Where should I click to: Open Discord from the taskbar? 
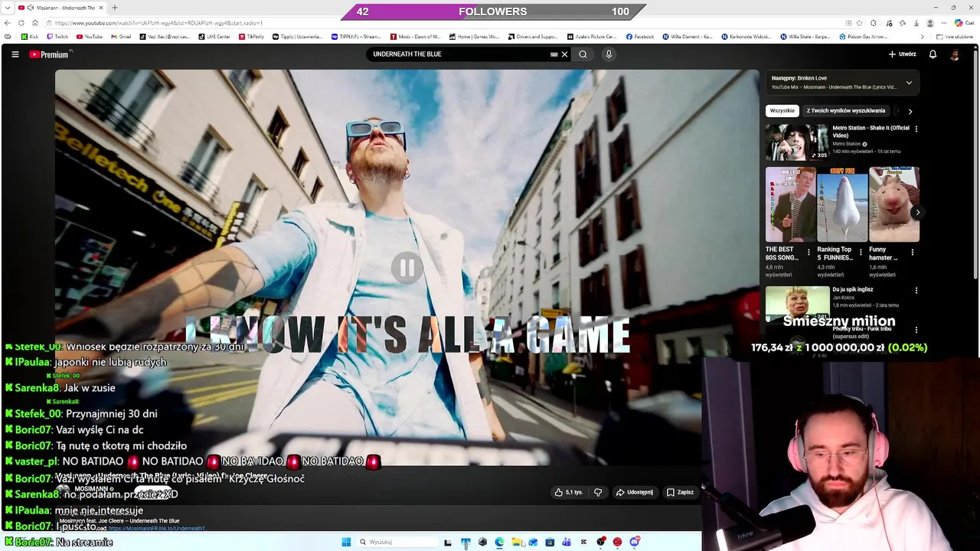click(634, 542)
